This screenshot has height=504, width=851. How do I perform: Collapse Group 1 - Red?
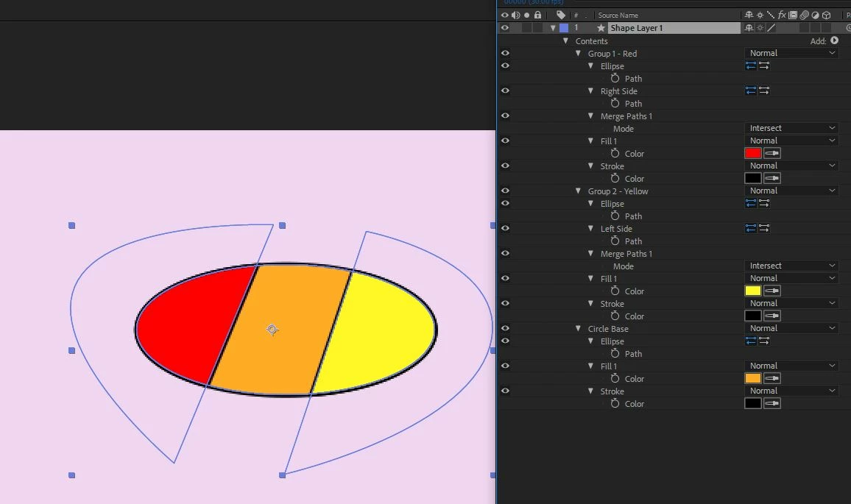578,53
